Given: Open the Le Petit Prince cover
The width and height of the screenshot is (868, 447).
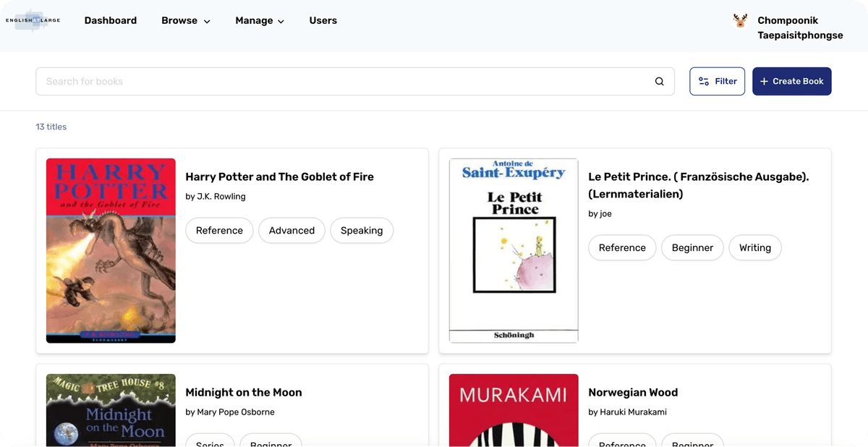Looking at the screenshot, I should [514, 250].
